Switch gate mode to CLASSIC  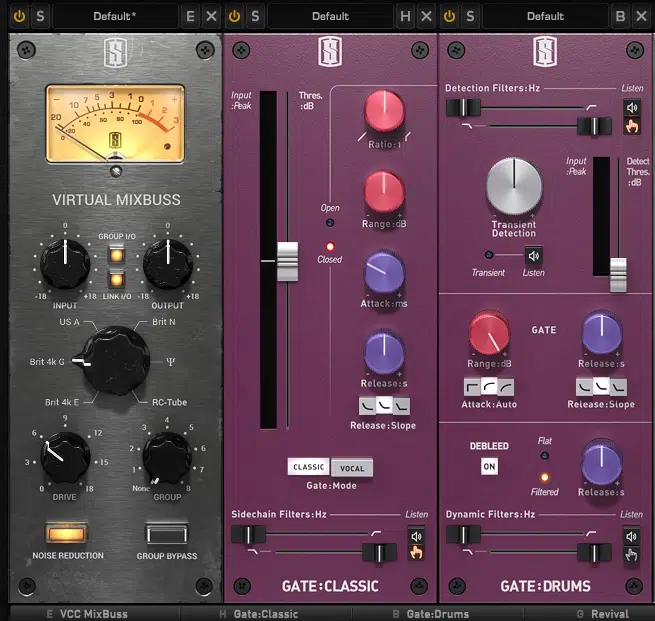click(x=308, y=467)
